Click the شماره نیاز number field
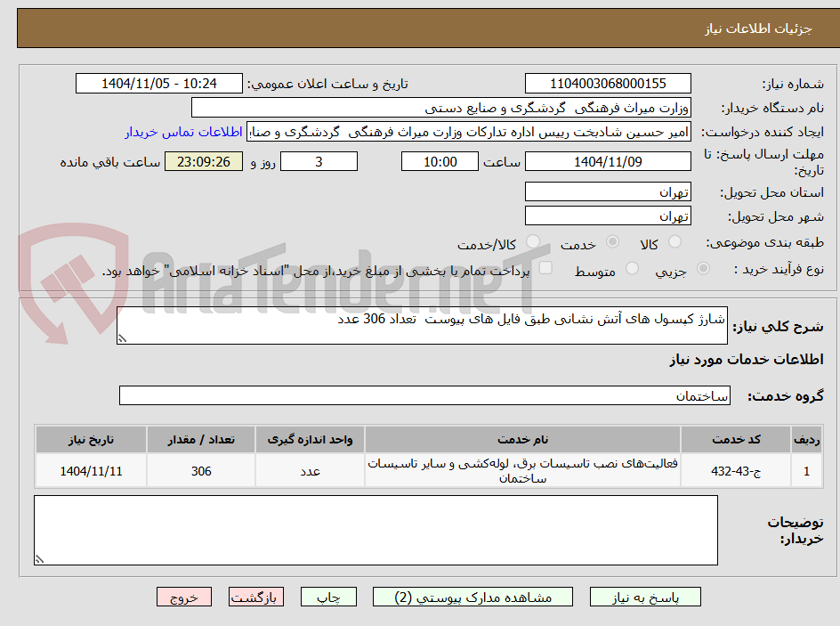840x626 pixels. (x=608, y=84)
